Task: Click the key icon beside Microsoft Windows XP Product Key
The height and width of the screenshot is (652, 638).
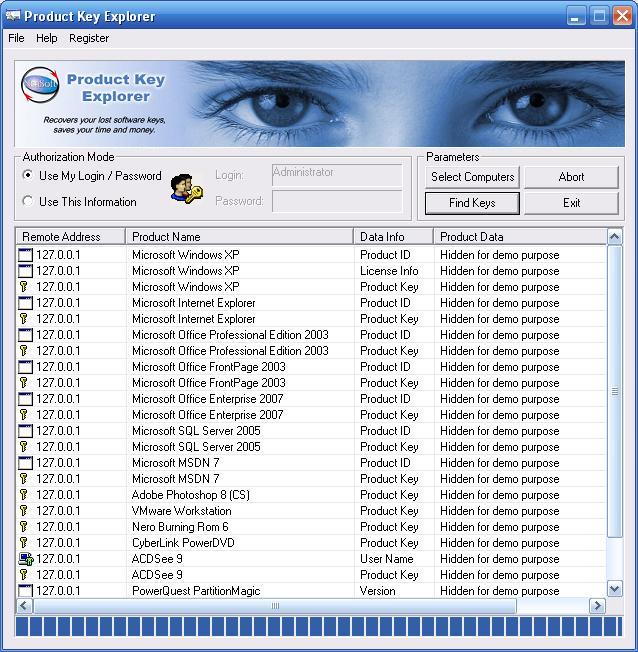Action: point(25,287)
